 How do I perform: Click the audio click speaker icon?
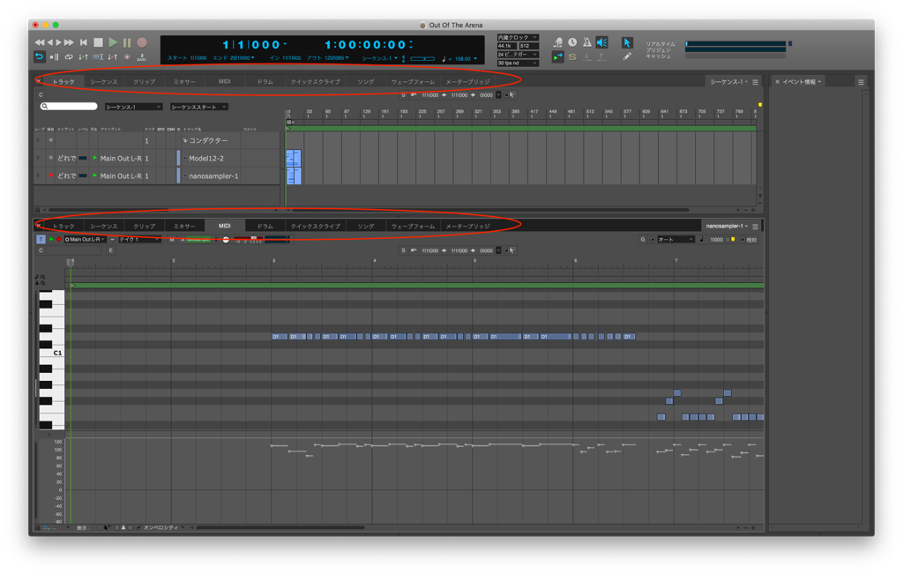click(601, 42)
